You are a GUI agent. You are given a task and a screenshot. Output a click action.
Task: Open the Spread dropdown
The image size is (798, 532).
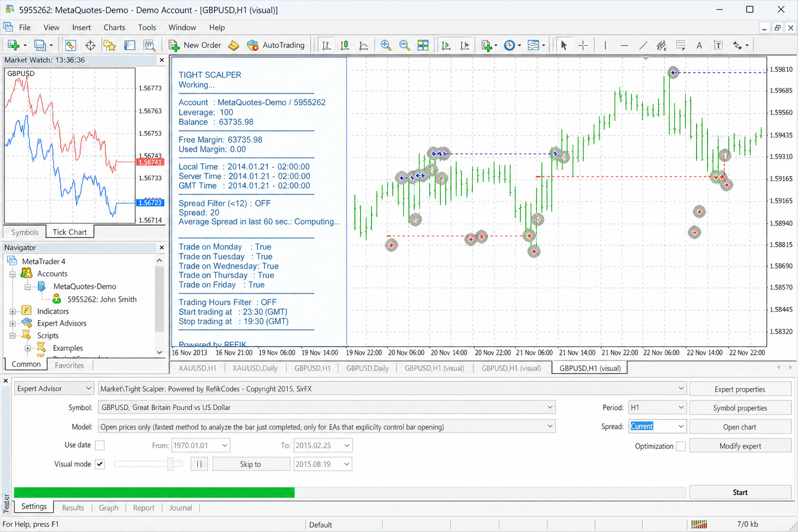[657, 427]
